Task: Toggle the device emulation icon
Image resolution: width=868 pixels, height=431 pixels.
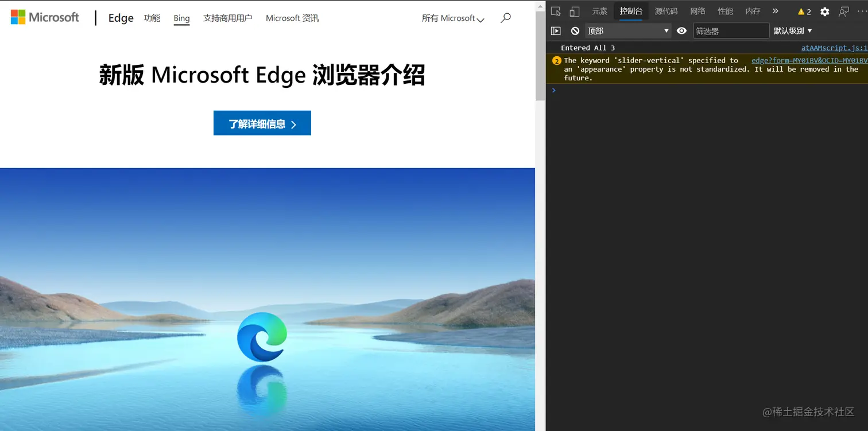Action: 574,11
